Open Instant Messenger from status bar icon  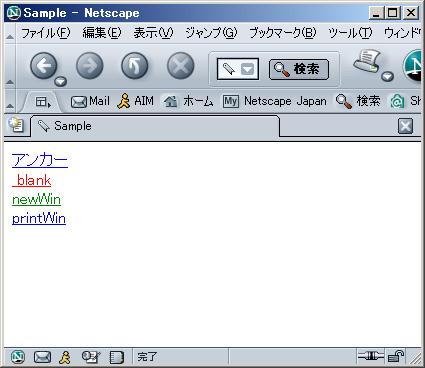coord(65,357)
